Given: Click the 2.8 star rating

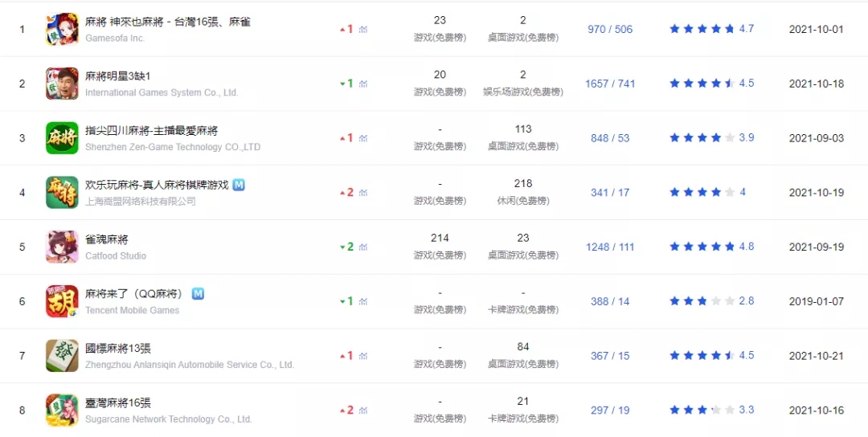Looking at the screenshot, I should (x=711, y=301).
